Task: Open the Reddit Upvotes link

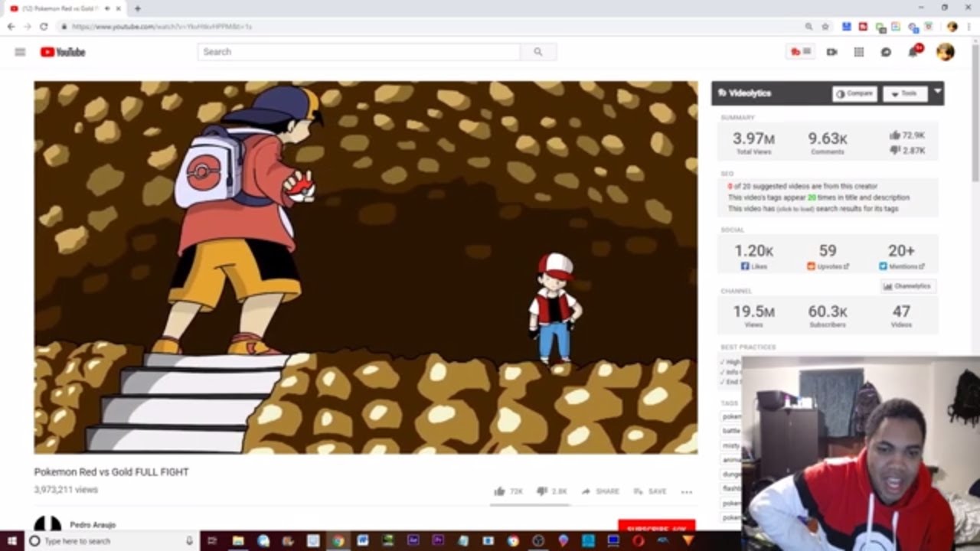Action: tap(828, 266)
